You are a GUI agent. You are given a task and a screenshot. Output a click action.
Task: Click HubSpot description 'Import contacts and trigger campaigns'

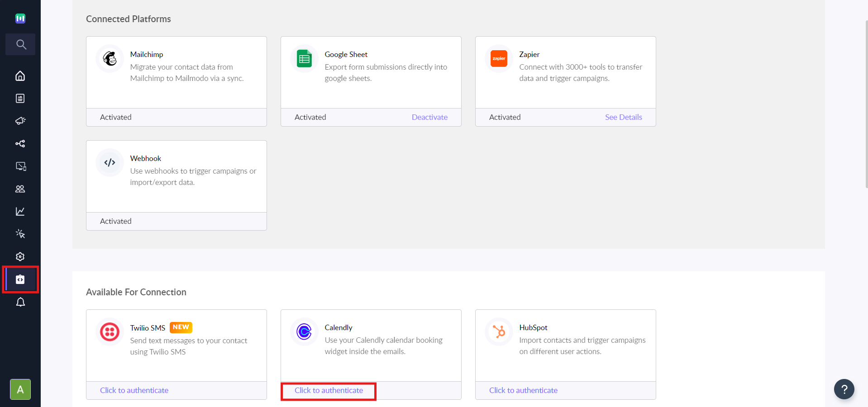click(582, 345)
